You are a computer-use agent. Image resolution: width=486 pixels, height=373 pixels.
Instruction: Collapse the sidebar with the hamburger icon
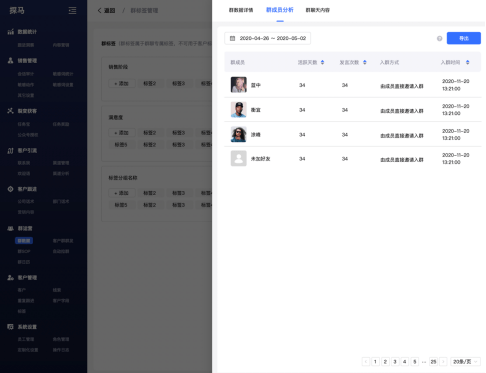72,11
